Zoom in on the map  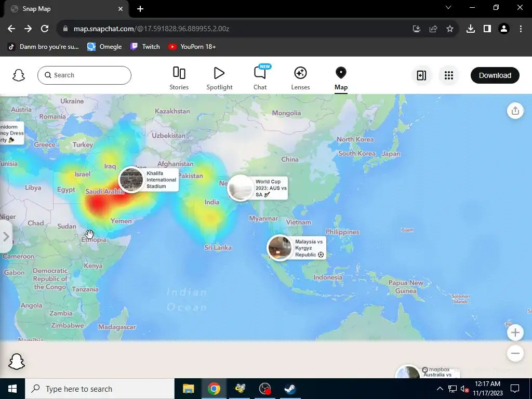point(515,332)
